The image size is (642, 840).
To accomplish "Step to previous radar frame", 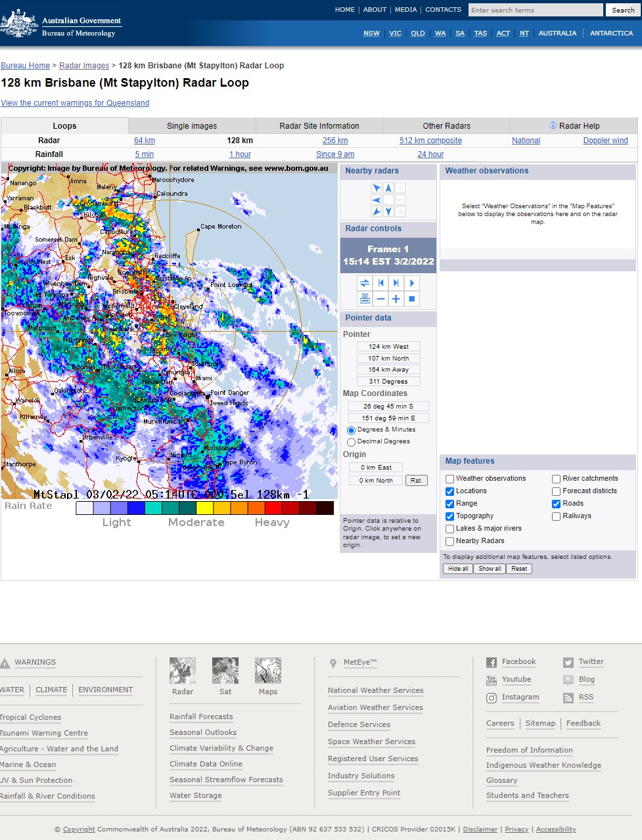I will 380,283.
